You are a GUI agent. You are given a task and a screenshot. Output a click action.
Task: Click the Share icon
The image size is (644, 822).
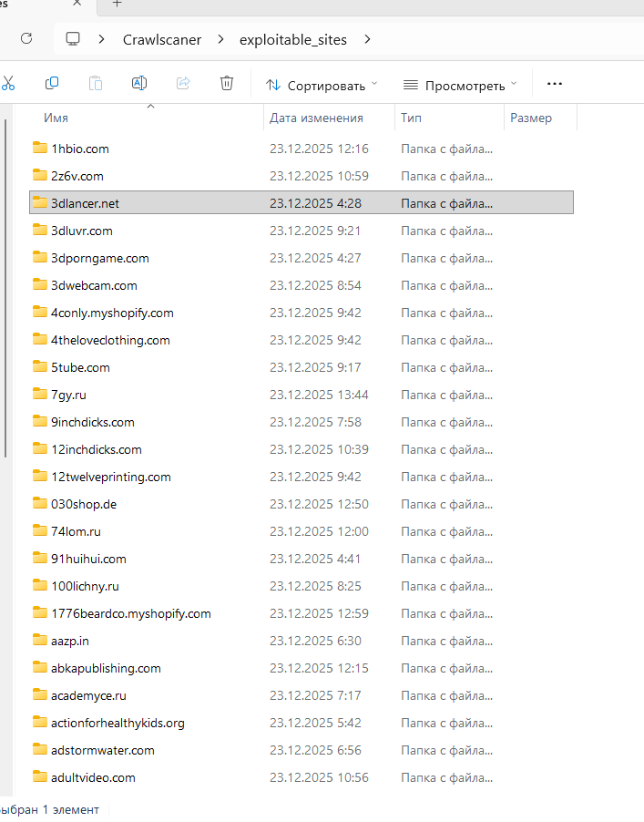coord(183,83)
